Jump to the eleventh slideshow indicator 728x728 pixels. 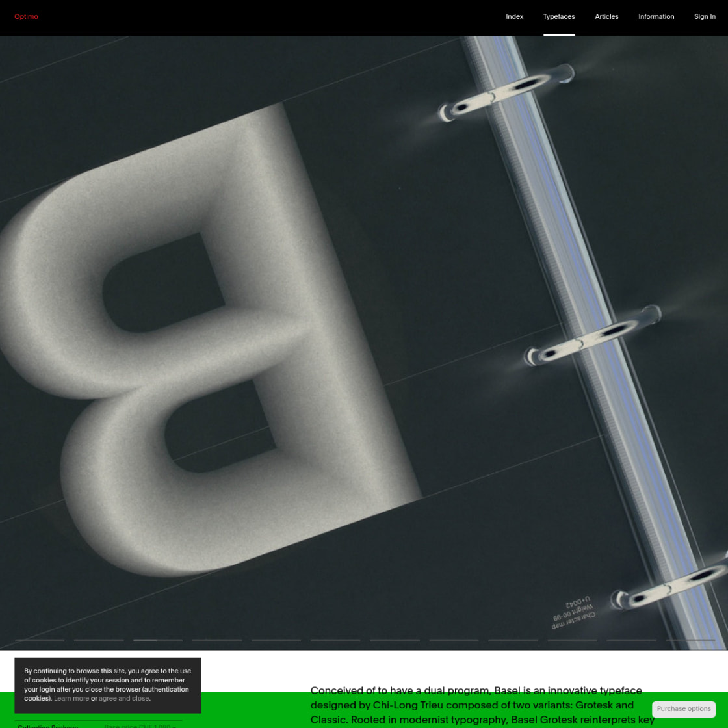[631, 640]
